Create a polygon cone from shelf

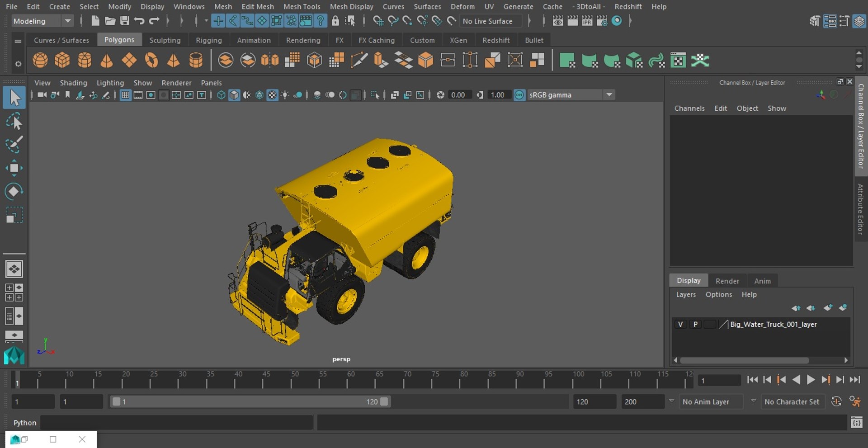coord(107,60)
